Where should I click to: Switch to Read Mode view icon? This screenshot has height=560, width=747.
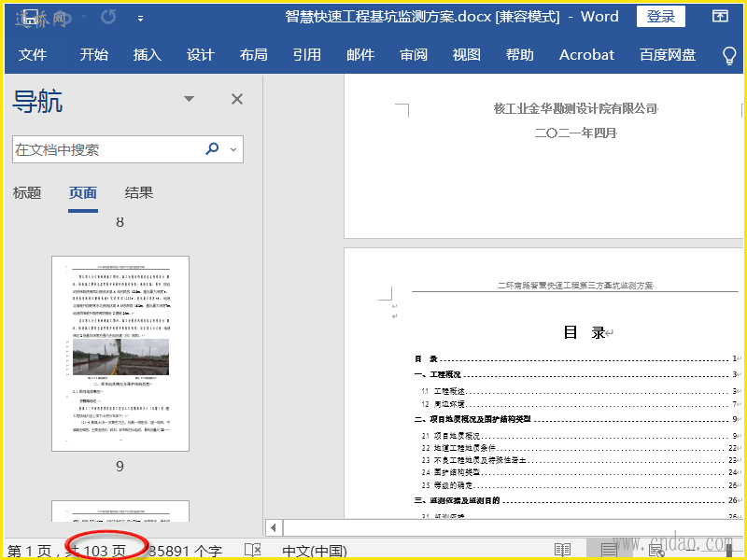click(563, 551)
